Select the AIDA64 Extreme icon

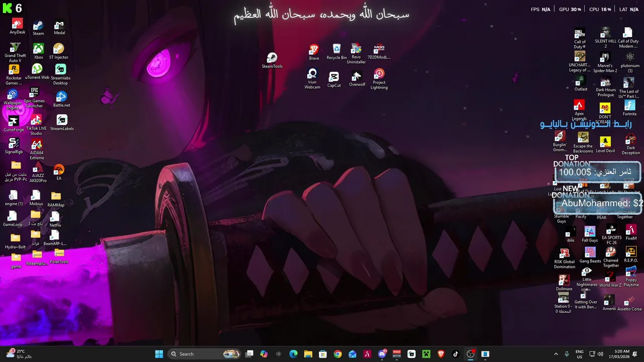(37, 150)
